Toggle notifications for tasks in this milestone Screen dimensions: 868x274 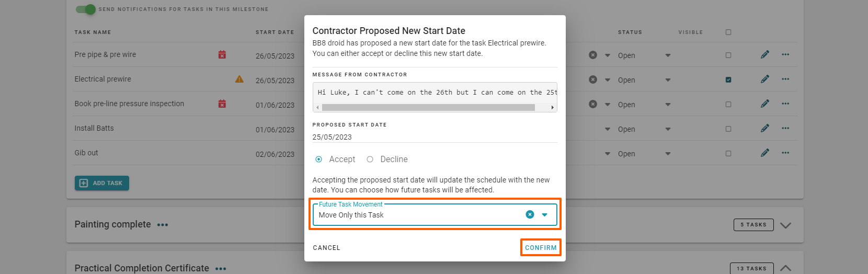pyautogui.click(x=86, y=9)
